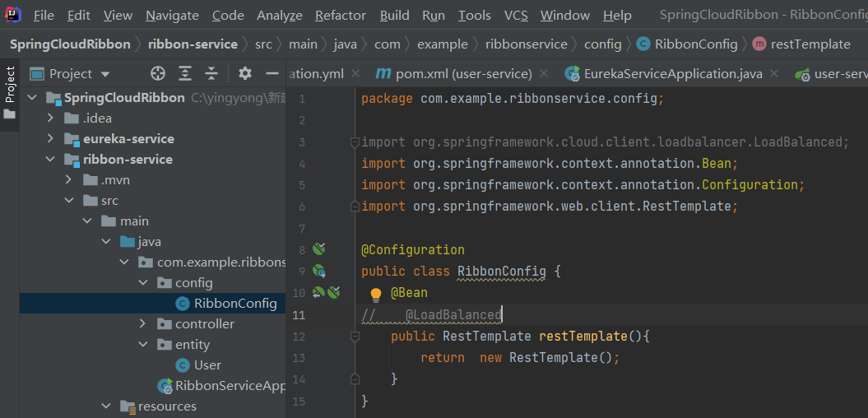
Task: Open Project panel settings gear
Action: [244, 73]
